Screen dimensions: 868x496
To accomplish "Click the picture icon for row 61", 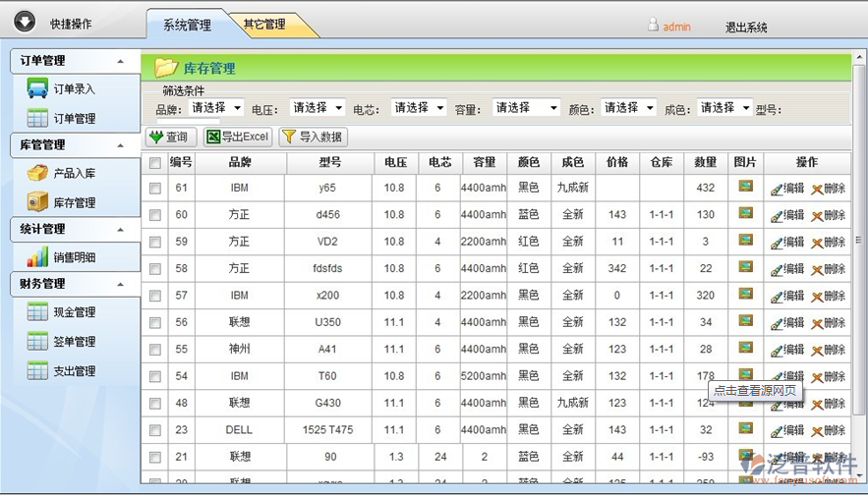I will click(746, 187).
